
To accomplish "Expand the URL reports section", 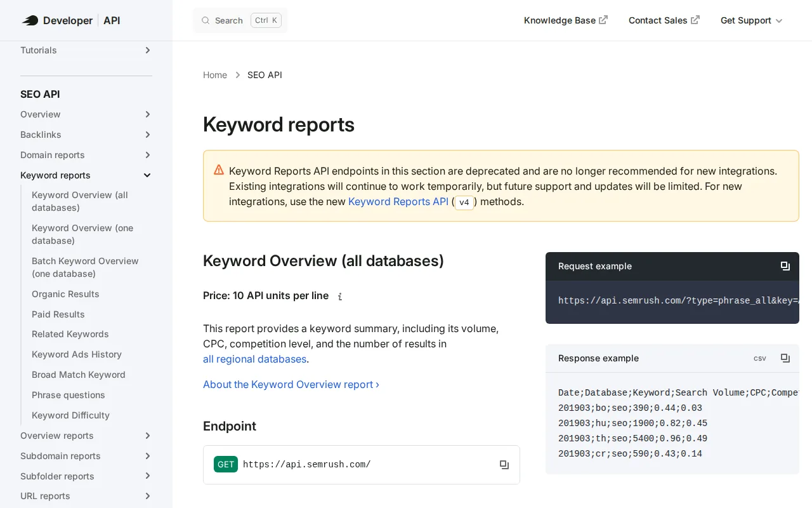I will point(147,496).
